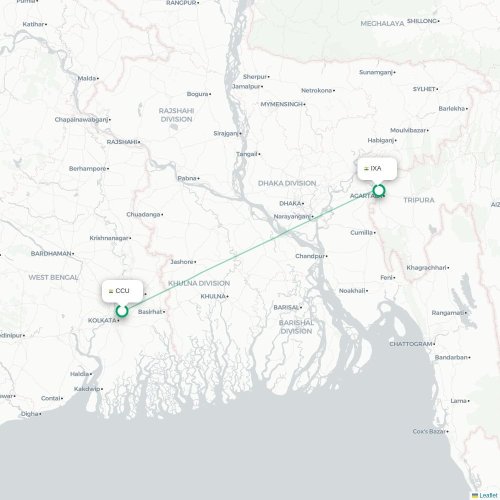
Task: Click the India flag icon beside CCU
Action: click(x=111, y=291)
